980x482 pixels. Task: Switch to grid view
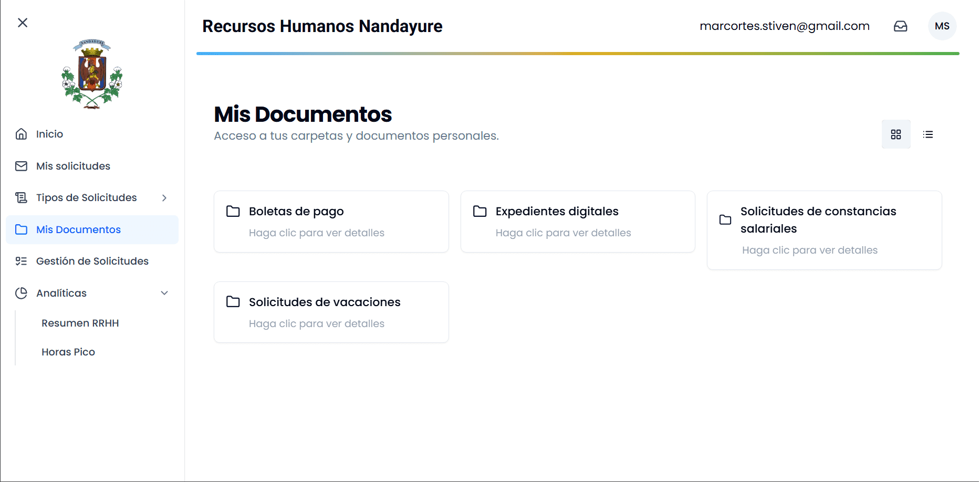(896, 134)
